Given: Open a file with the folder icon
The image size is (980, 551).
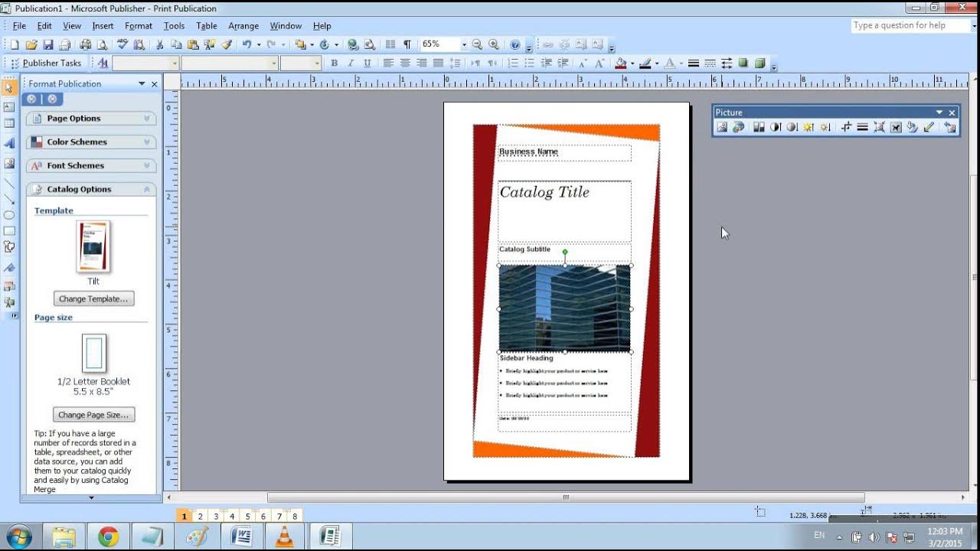Looking at the screenshot, I should coord(31,44).
